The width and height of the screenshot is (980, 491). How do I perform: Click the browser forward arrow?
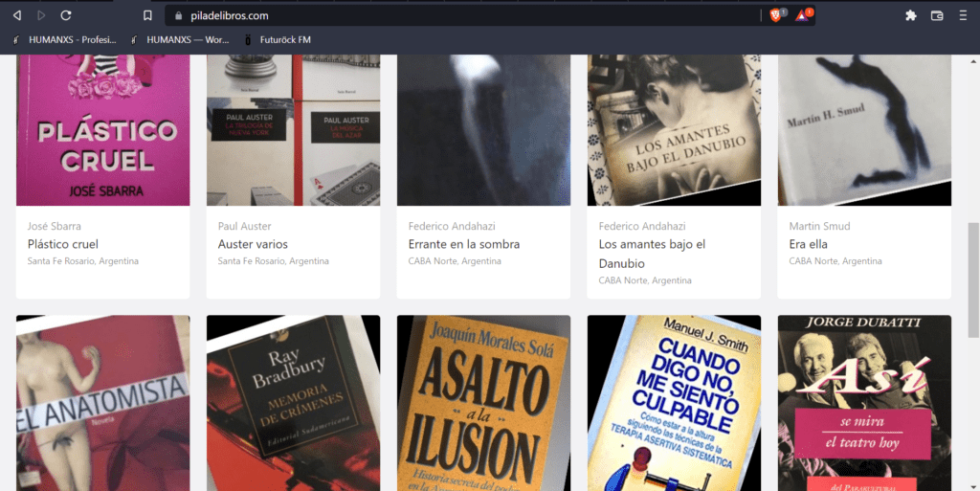pyautogui.click(x=41, y=15)
